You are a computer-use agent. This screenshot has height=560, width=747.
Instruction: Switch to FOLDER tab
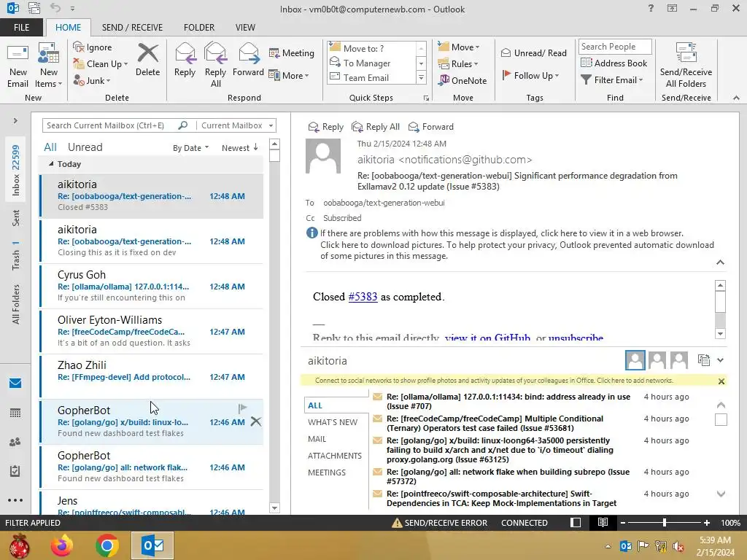199,28
